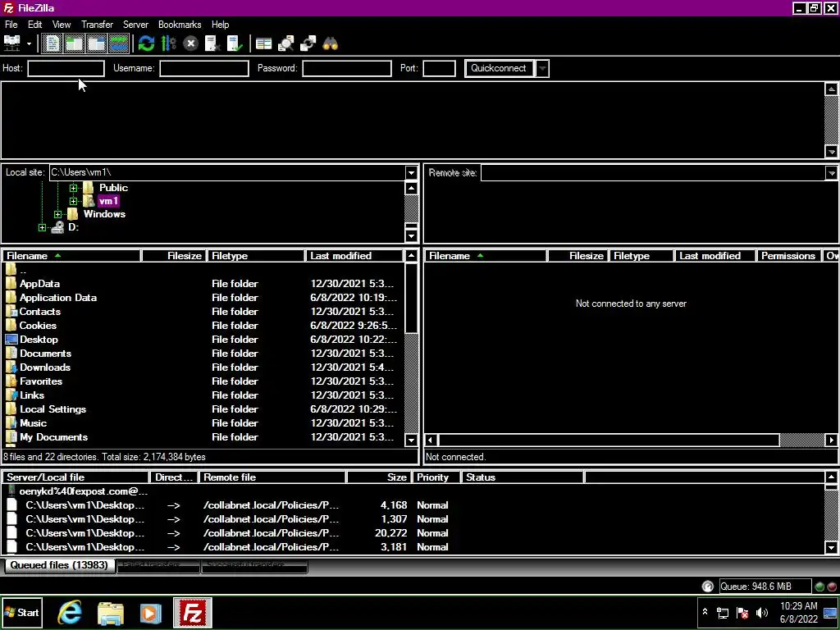
Task: Toggle the local directory tree display
Action: 75,43
